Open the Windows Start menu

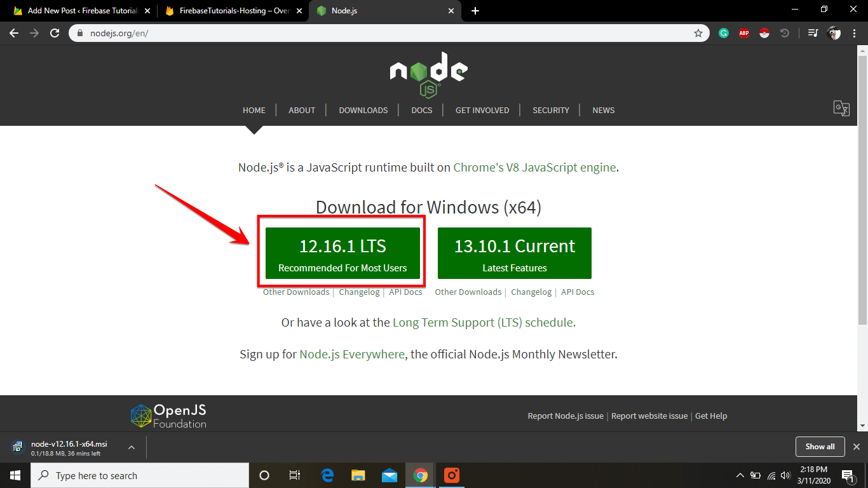click(x=15, y=475)
